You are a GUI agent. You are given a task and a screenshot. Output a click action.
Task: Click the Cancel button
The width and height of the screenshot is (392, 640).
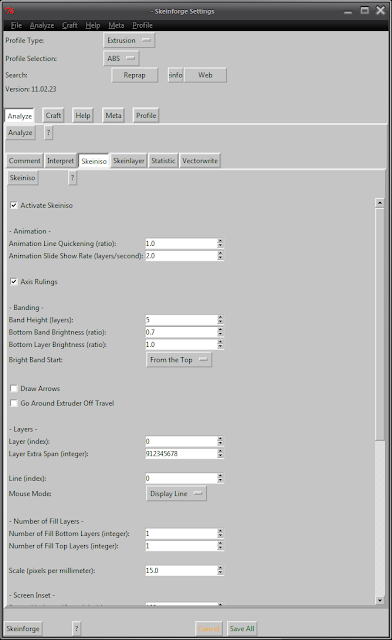(209, 629)
